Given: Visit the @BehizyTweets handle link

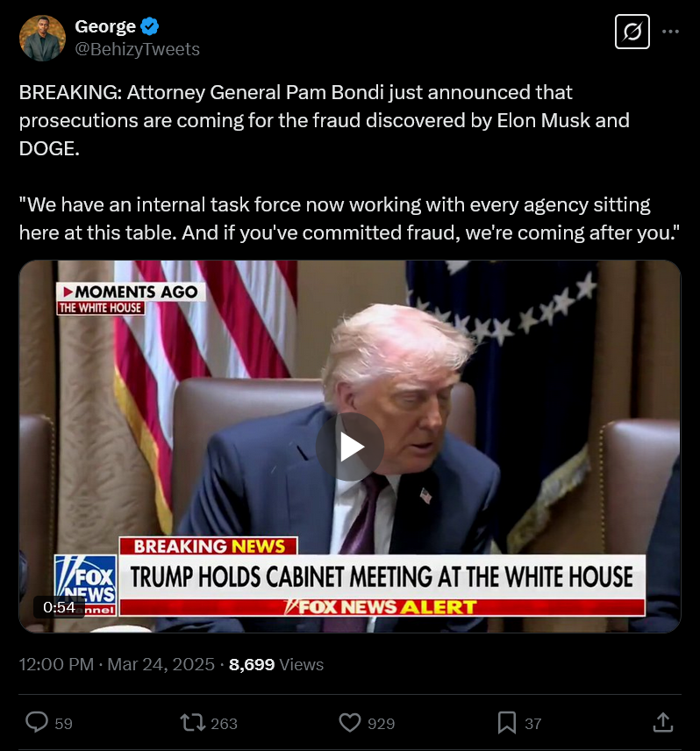Looking at the screenshot, I should tap(138, 49).
